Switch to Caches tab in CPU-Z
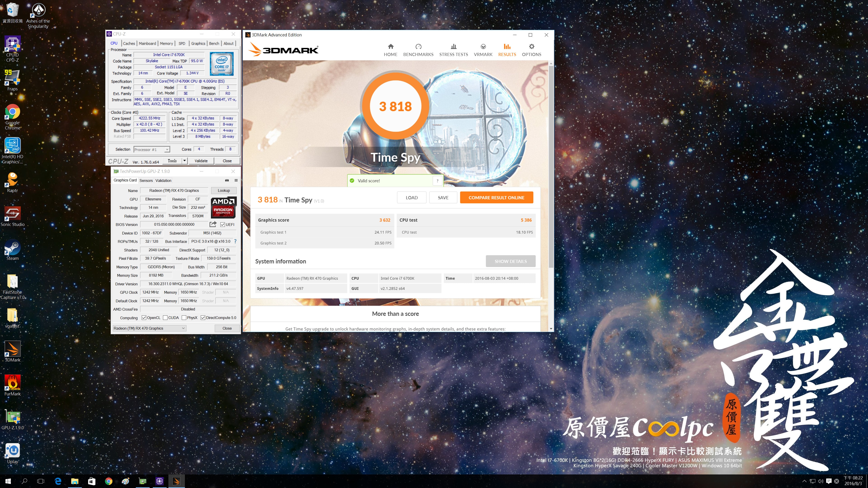The width and height of the screenshot is (868, 488). pyautogui.click(x=129, y=43)
